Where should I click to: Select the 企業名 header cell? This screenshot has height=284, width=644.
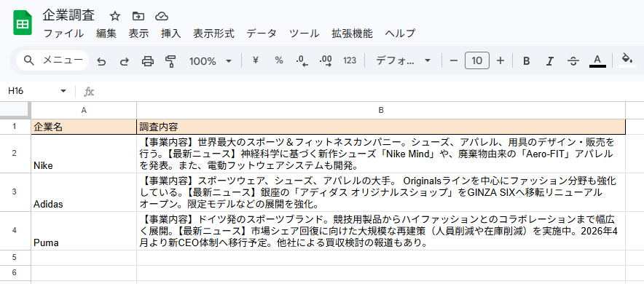[x=84, y=127]
